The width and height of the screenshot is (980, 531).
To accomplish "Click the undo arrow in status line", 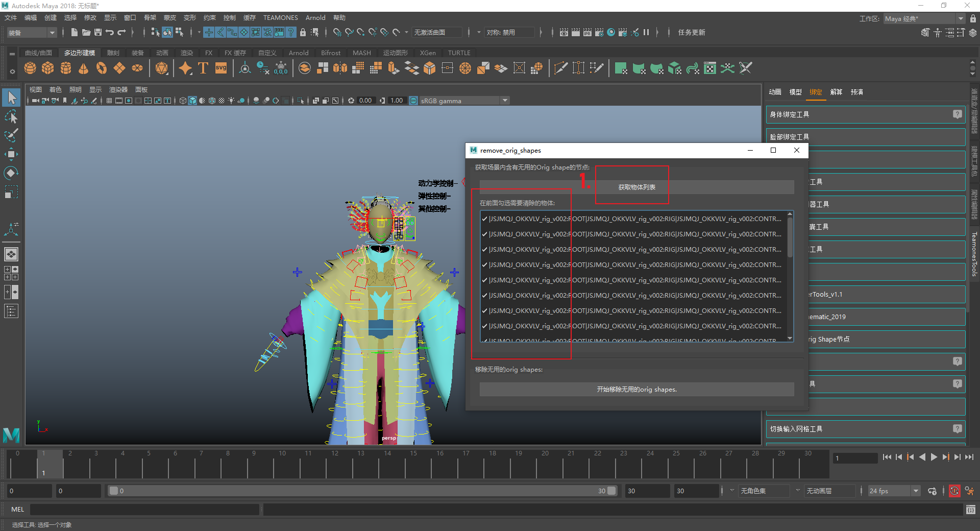I will pyautogui.click(x=110, y=33).
